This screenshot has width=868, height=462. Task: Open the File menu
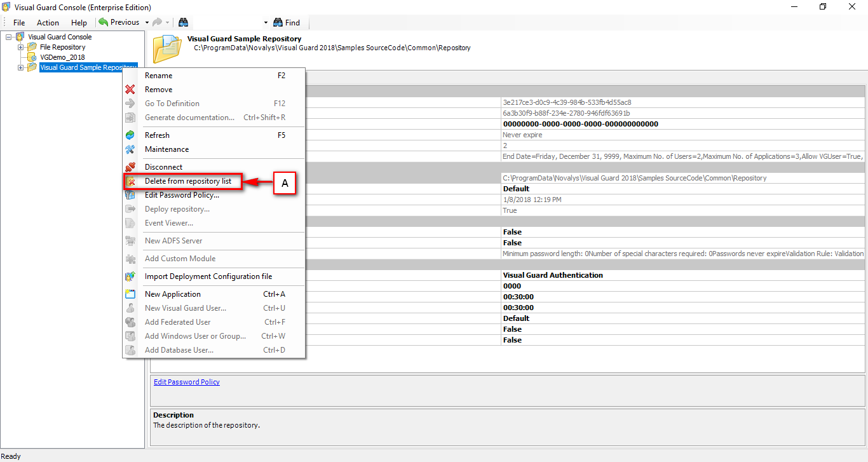click(x=19, y=23)
